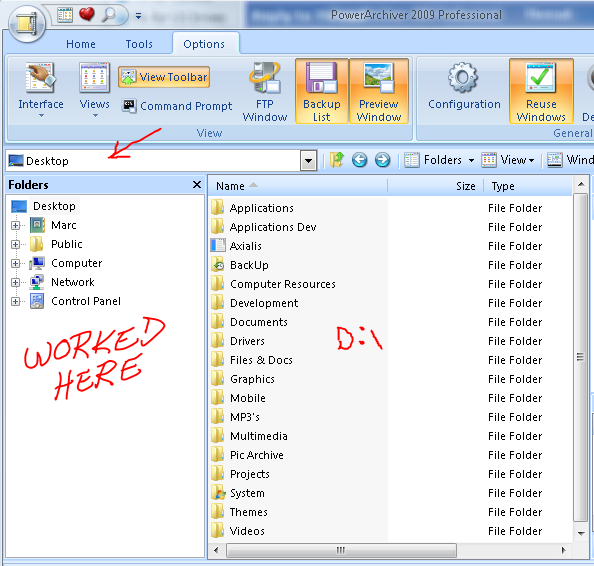Toggle the Reuse Windows option
Image resolution: width=594 pixels, height=566 pixels.
(541, 91)
